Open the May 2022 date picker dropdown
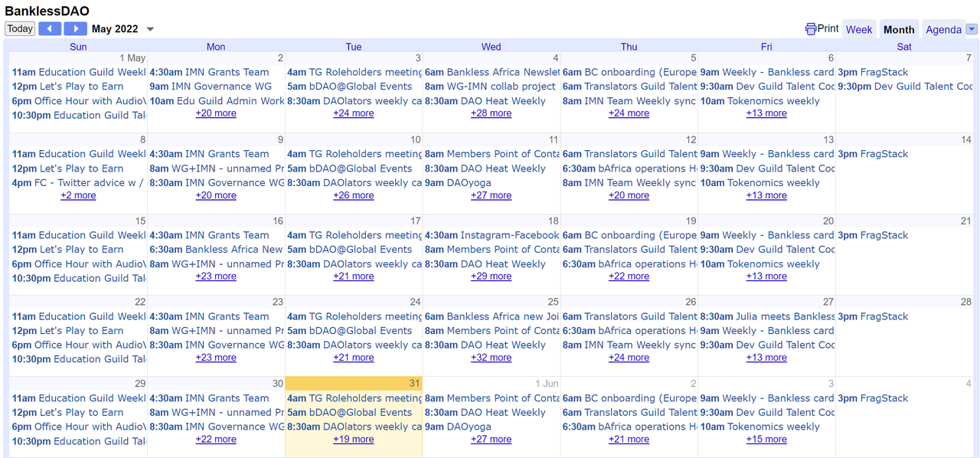 [x=150, y=29]
